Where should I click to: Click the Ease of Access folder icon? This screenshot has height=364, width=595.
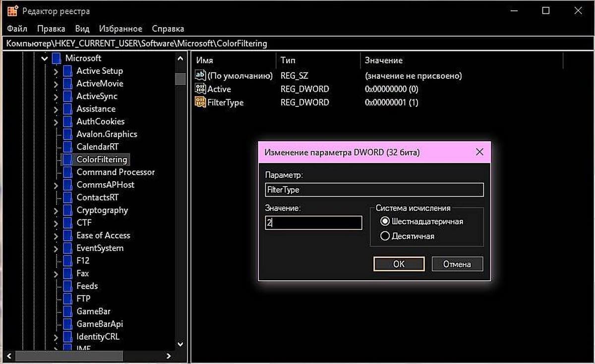coord(67,235)
